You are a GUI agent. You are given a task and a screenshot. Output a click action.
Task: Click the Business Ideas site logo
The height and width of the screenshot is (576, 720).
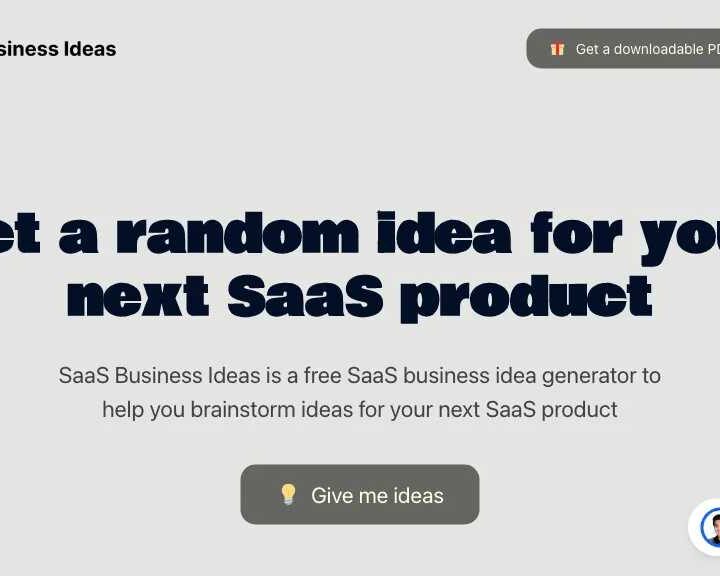[58, 49]
